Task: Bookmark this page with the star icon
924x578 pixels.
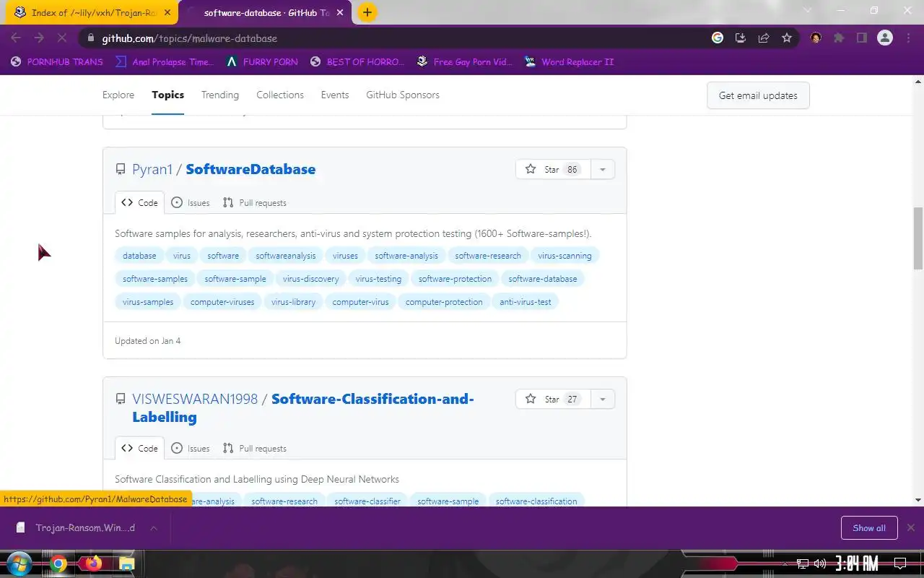Action: [x=787, y=38]
